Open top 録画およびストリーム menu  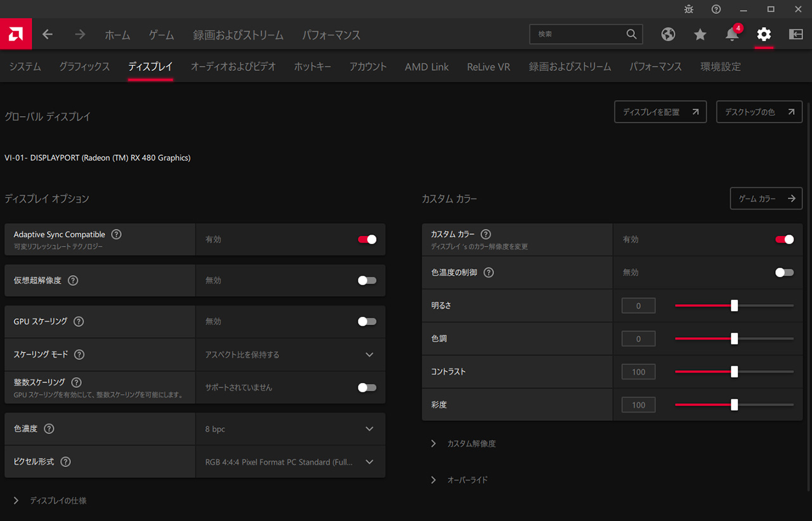click(239, 35)
